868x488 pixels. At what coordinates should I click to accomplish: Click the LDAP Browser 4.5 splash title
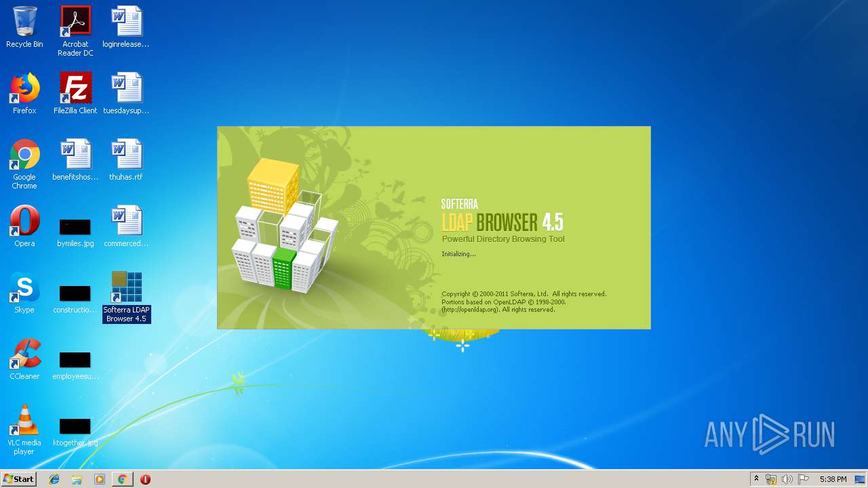[x=502, y=222]
